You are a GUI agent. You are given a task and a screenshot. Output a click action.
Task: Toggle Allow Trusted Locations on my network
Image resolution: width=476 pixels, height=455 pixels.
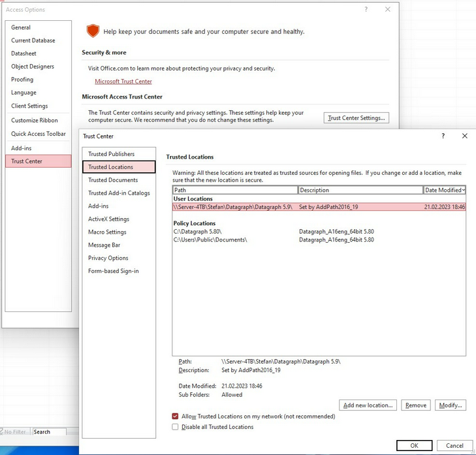click(175, 416)
